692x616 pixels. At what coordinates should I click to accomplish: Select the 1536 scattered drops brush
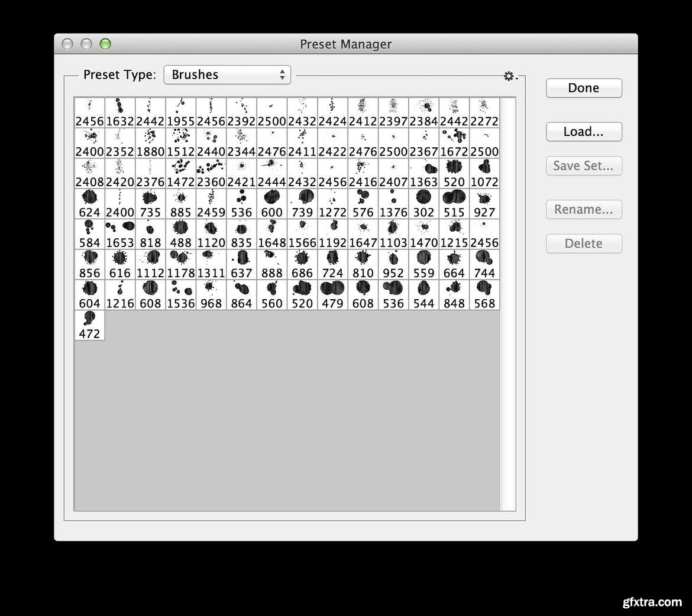181,295
